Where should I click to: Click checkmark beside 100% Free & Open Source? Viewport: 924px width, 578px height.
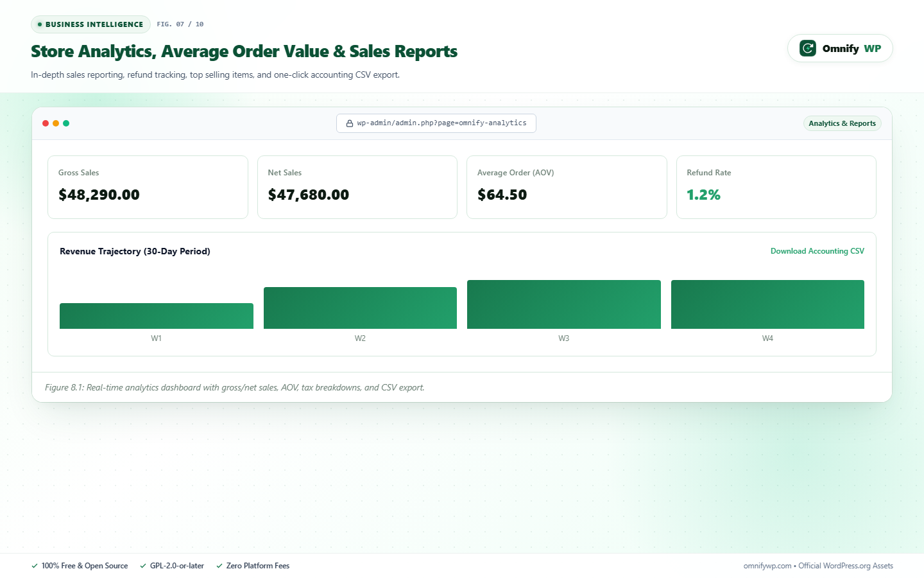pos(35,566)
